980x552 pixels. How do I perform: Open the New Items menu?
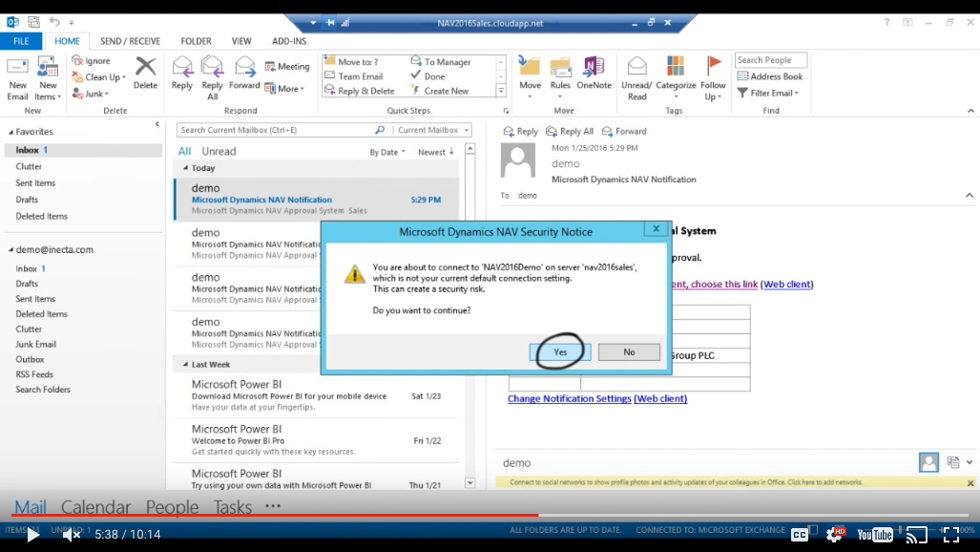(48, 79)
